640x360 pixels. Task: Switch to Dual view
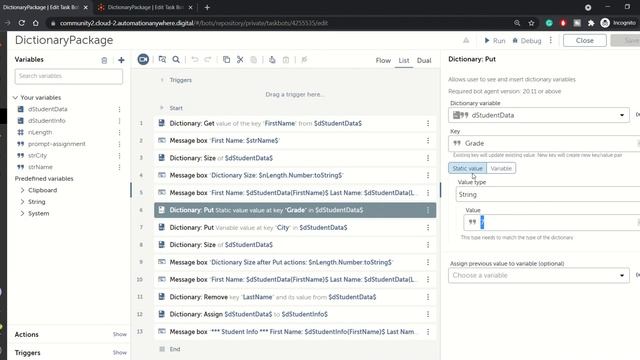(x=424, y=60)
